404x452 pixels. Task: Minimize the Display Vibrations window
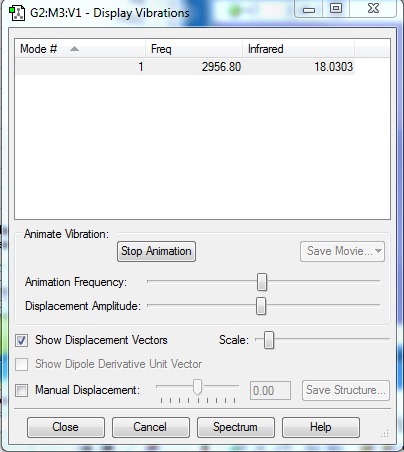pyautogui.click(x=309, y=10)
